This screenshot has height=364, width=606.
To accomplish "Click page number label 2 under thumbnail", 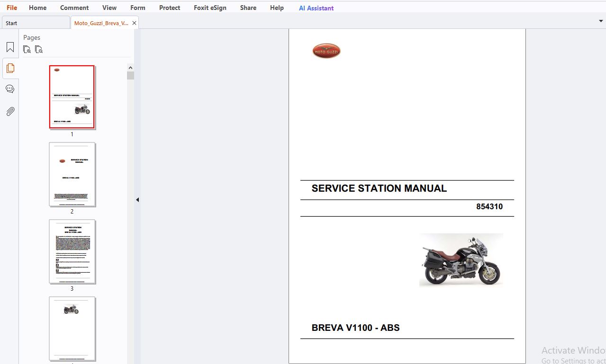I will [x=72, y=212].
